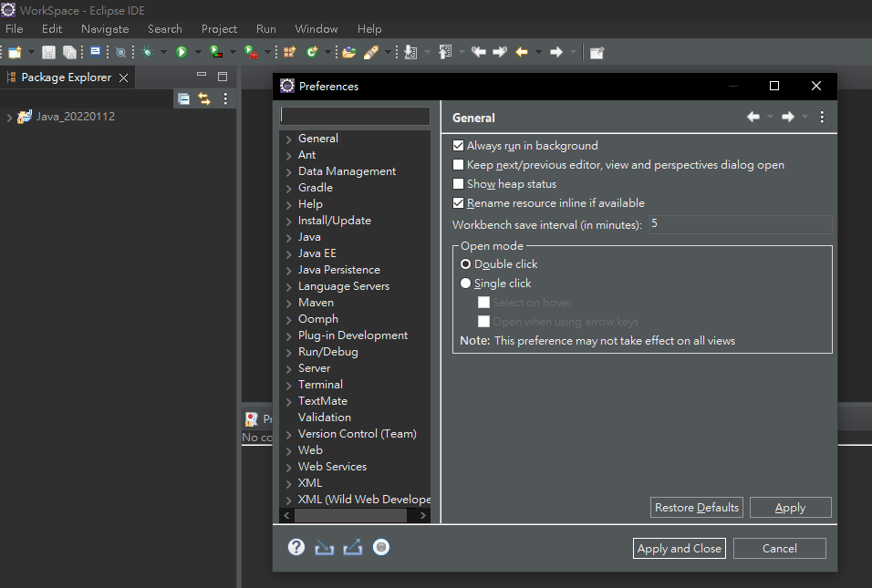Click Apply and Close button
Image resolution: width=872 pixels, height=588 pixels.
click(679, 549)
